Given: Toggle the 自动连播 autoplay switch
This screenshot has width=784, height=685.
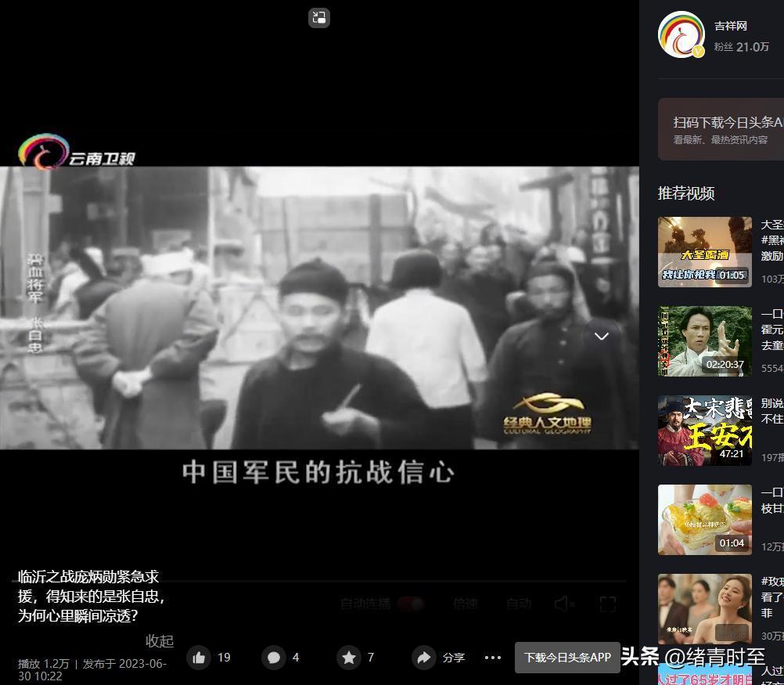Looking at the screenshot, I should [411, 604].
